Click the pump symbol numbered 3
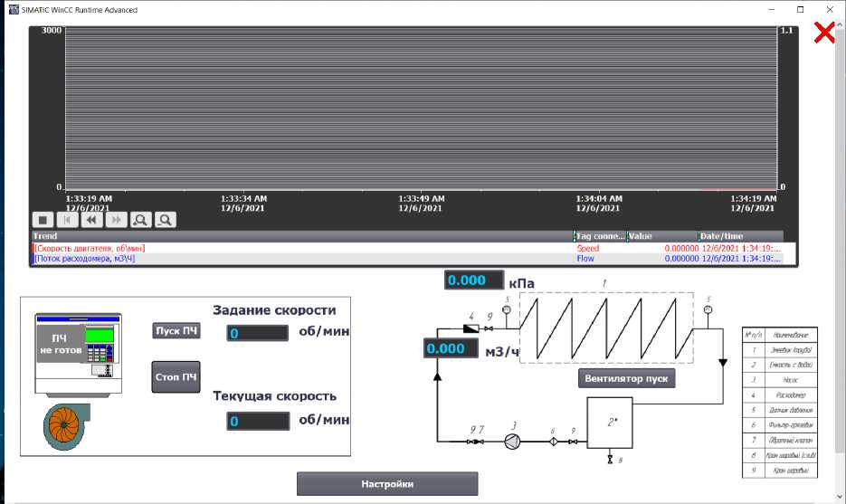This screenshot has height=504, width=846. click(513, 442)
